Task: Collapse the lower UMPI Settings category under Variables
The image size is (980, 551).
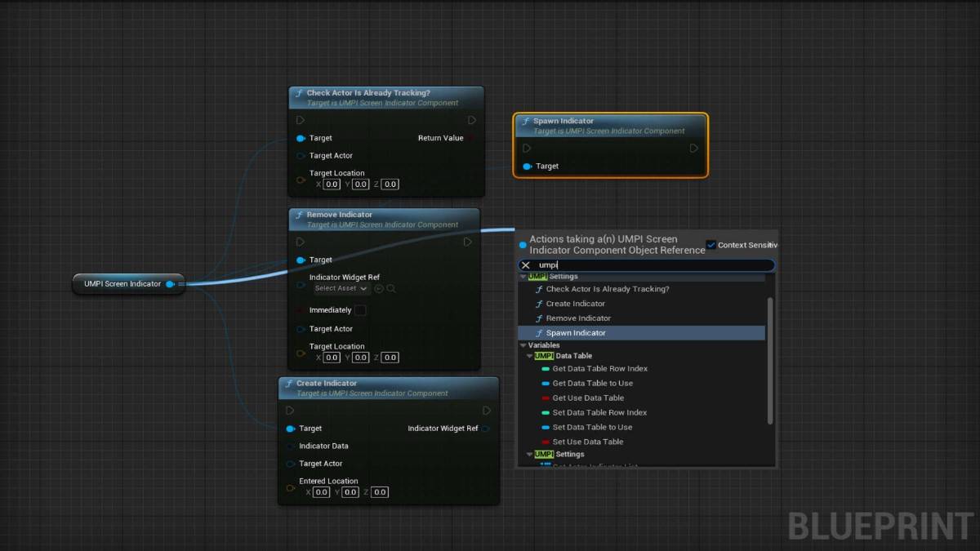Action: [530, 454]
